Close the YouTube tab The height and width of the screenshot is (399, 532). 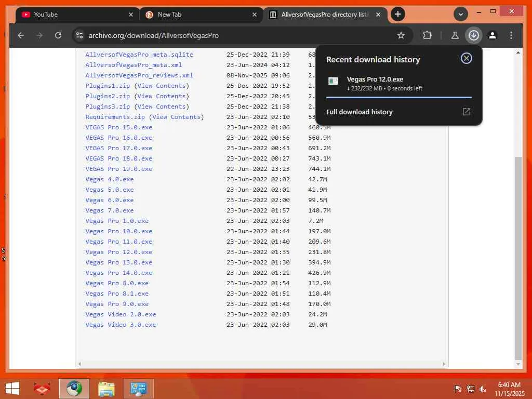130,15
